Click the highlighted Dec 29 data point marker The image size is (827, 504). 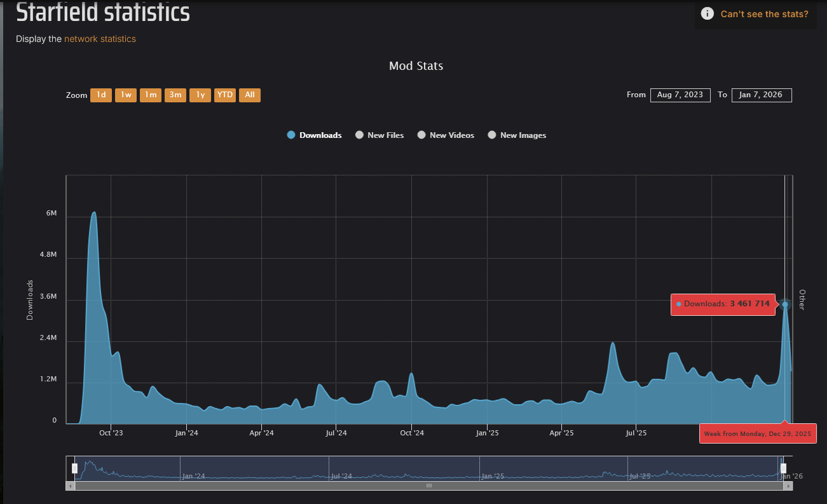click(x=786, y=304)
